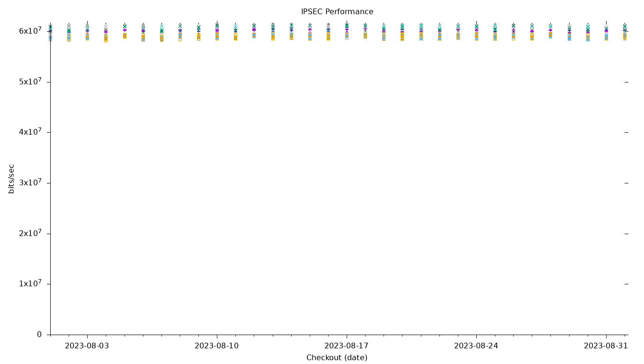The height and width of the screenshot is (364, 644).
Task: Select the 4x10^7 y-axis tick label
Action: point(30,132)
